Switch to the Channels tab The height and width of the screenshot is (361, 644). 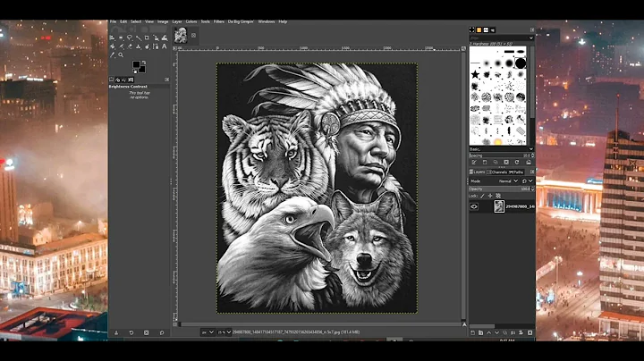497,172
